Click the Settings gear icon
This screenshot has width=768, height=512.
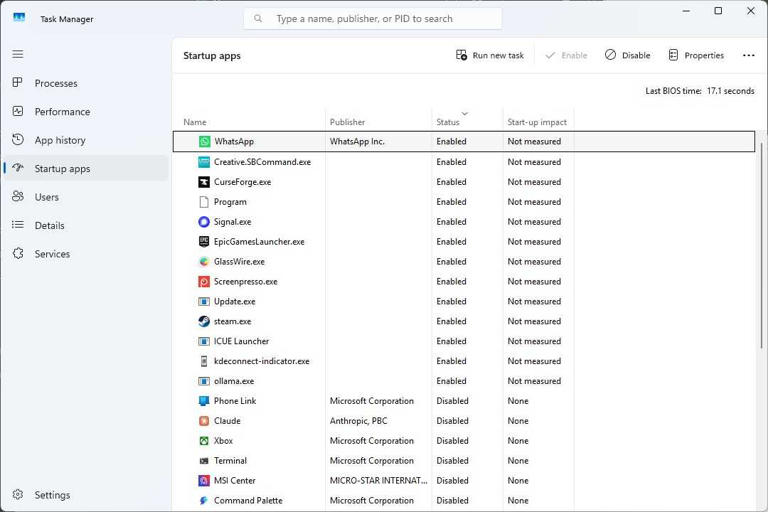[x=18, y=494]
